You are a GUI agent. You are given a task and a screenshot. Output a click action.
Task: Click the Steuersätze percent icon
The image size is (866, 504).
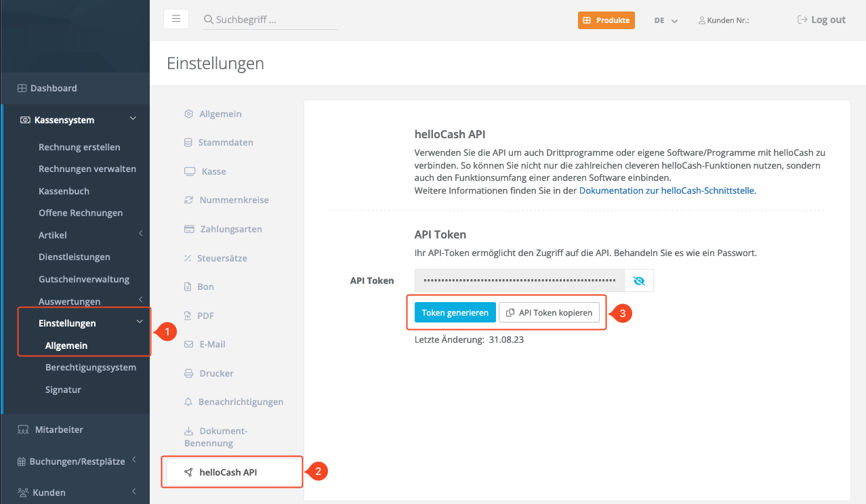coord(188,258)
